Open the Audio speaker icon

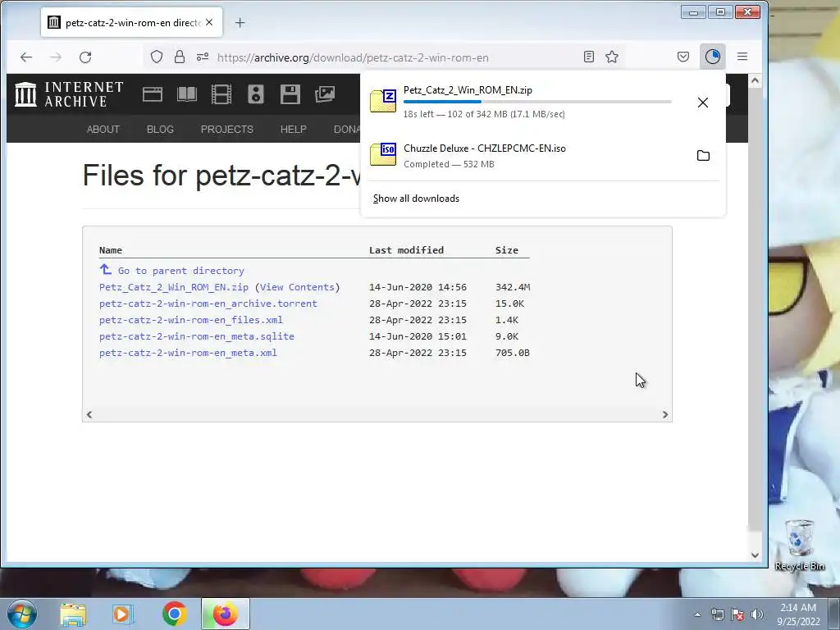[256, 94]
